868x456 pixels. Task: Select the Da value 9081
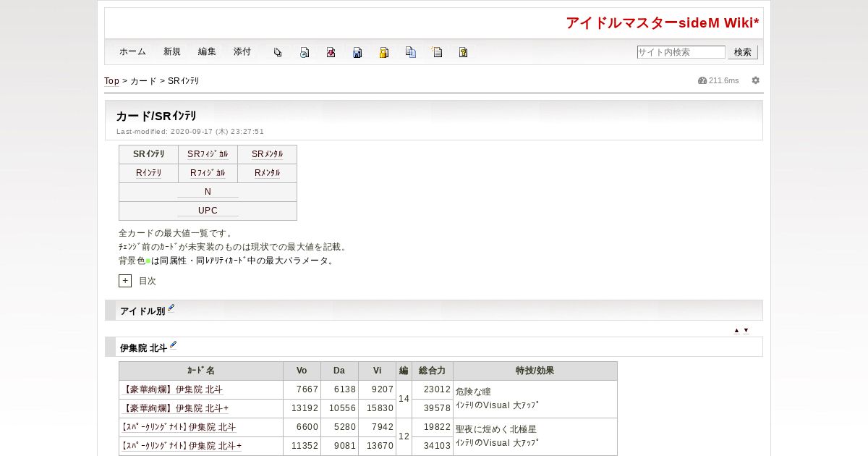(x=344, y=446)
